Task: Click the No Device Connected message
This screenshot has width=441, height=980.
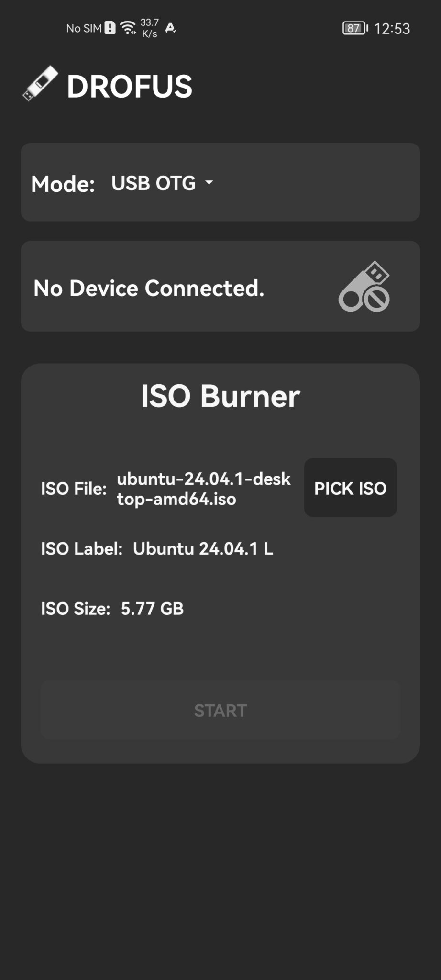Action: tap(148, 287)
